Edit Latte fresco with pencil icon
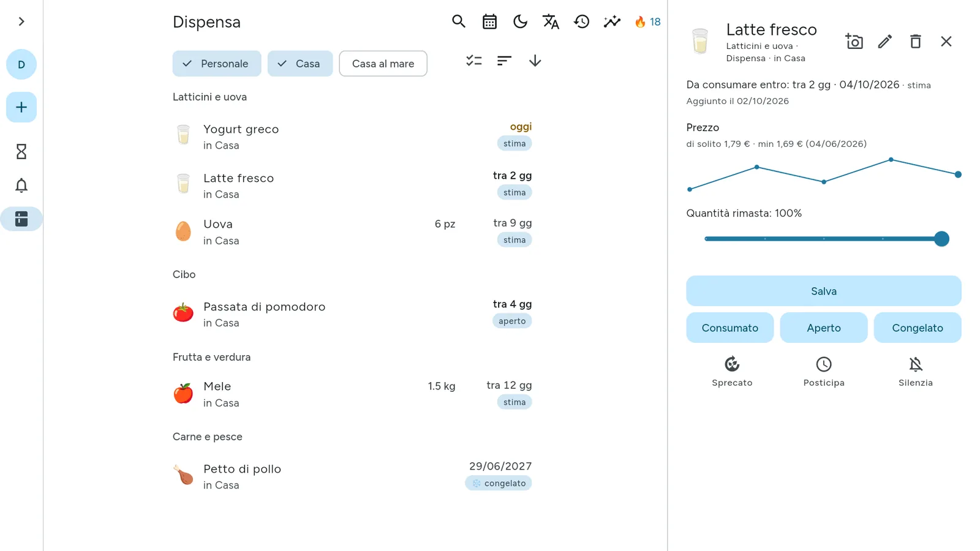 884,41
